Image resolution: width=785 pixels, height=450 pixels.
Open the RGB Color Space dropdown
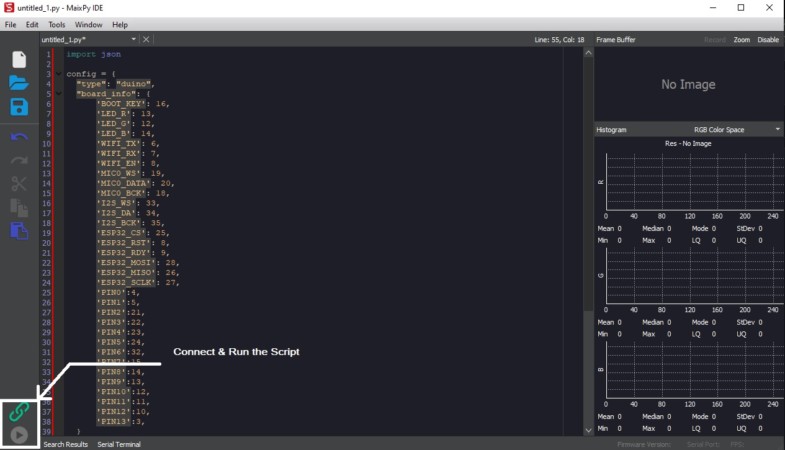736,130
